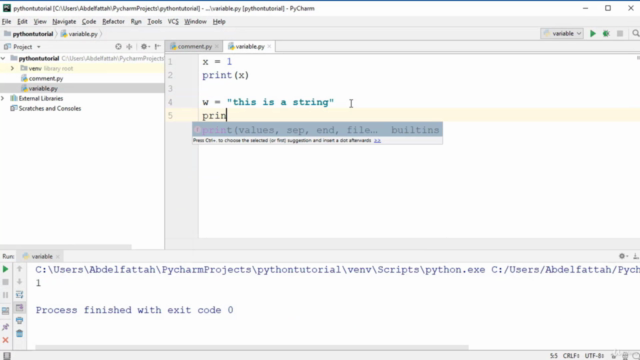This screenshot has height=360, width=640.
Task: Open the run configuration dropdown 'variable'
Action: pyautogui.click(x=562, y=33)
